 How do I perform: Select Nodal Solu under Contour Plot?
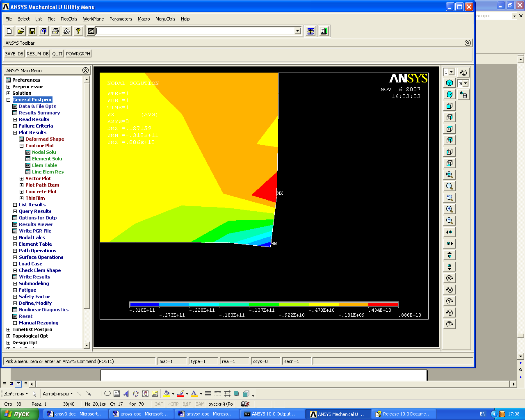pyautogui.click(x=44, y=152)
